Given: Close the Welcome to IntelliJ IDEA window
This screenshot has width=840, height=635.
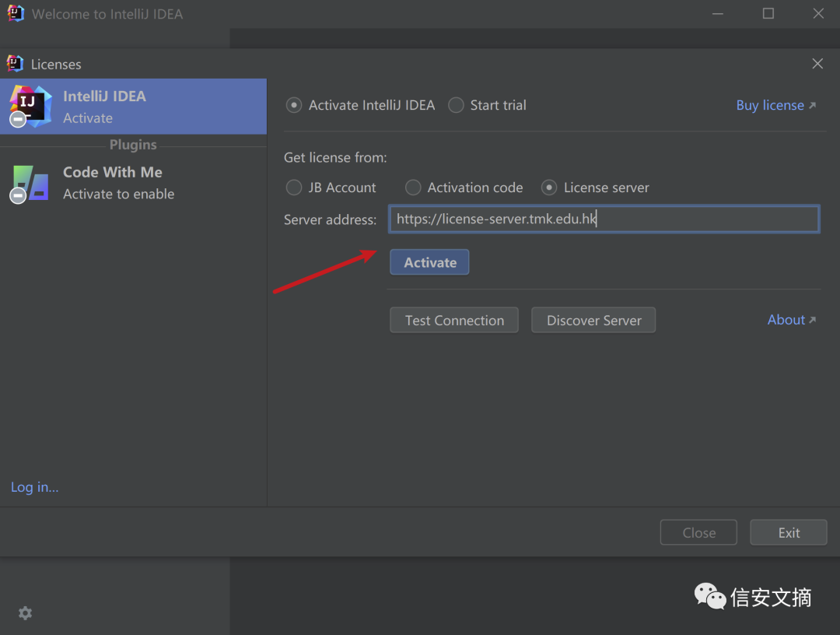Looking at the screenshot, I should [818, 13].
